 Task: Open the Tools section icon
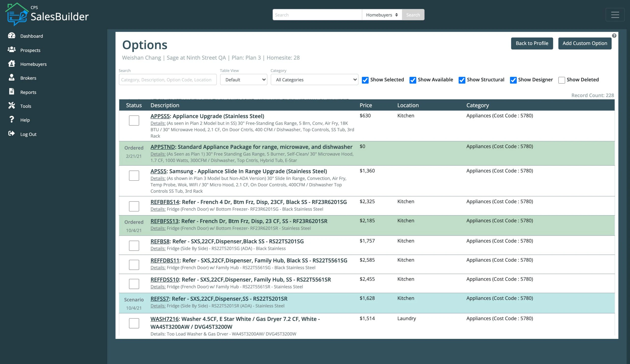(12, 106)
